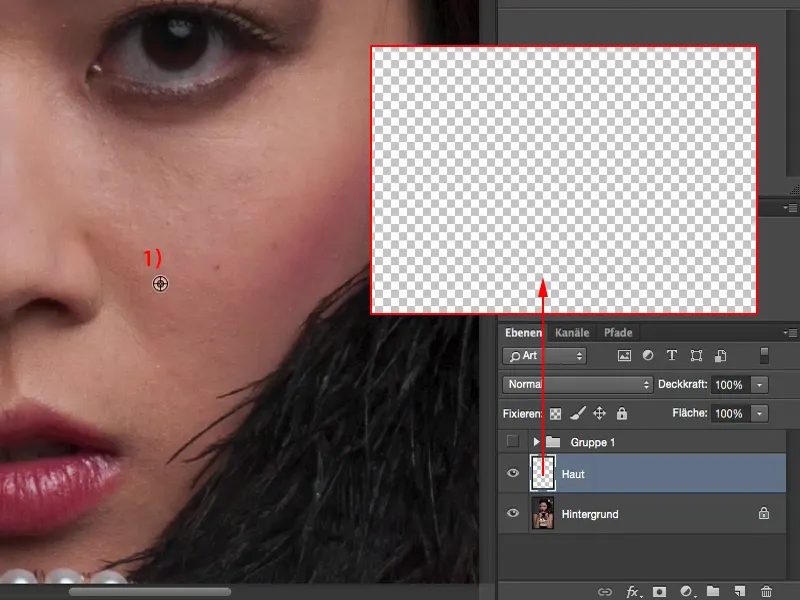The height and width of the screenshot is (600, 800).
Task: Lock the layer position with the move icon
Action: pyautogui.click(x=600, y=411)
